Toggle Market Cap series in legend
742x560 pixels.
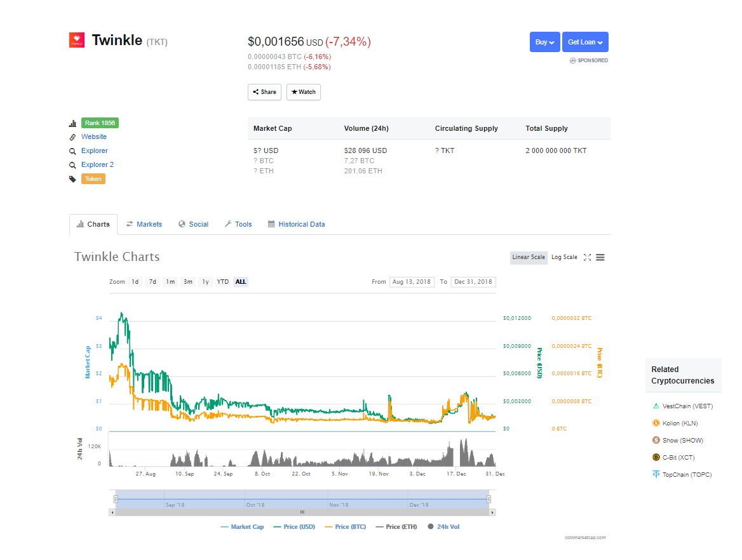tap(242, 527)
